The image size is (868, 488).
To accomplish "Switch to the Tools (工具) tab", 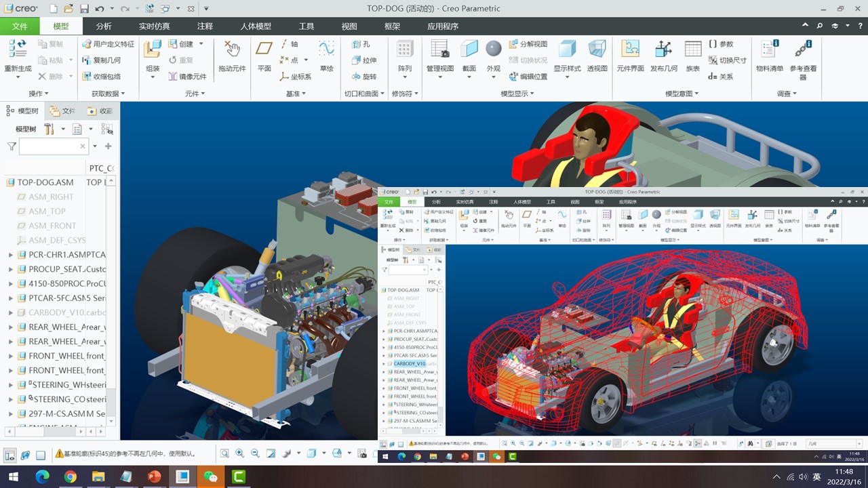I will tap(307, 26).
